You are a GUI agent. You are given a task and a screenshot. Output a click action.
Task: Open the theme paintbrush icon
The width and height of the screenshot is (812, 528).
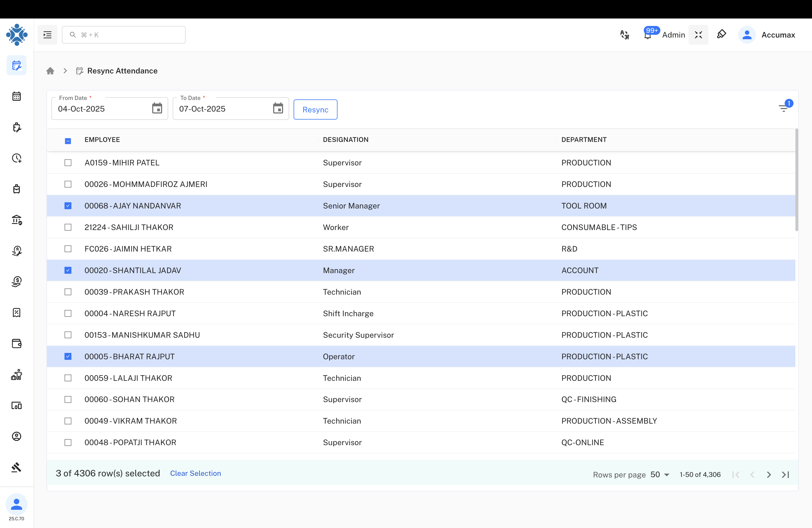(x=722, y=35)
